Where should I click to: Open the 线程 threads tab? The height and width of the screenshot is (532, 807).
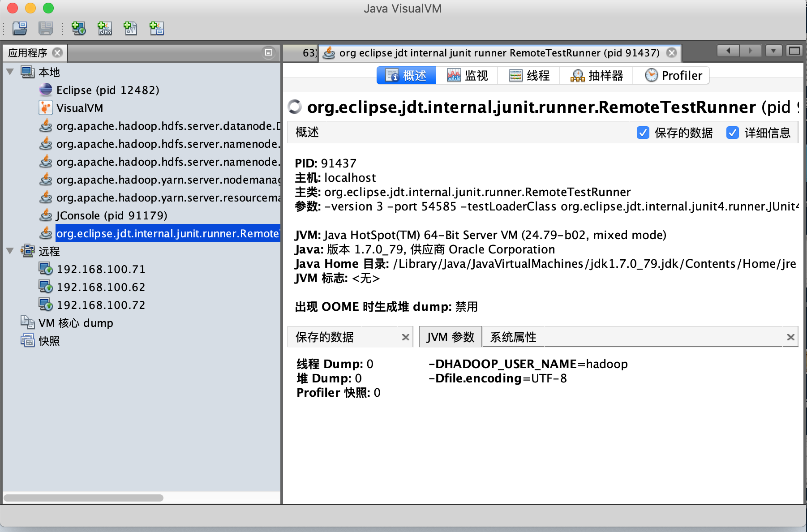(x=529, y=75)
